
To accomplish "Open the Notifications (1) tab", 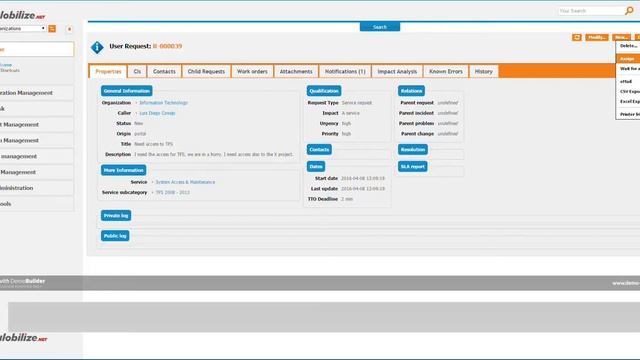I will (x=345, y=71).
